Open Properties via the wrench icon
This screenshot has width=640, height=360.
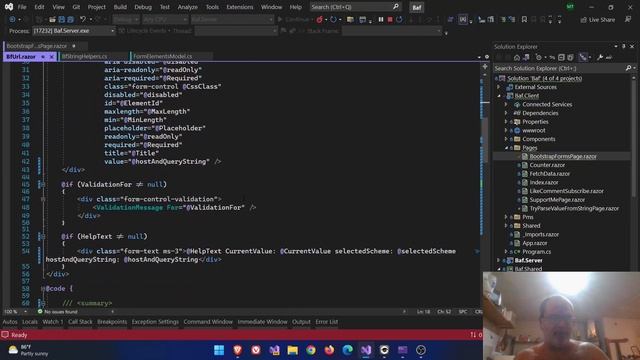point(600,58)
